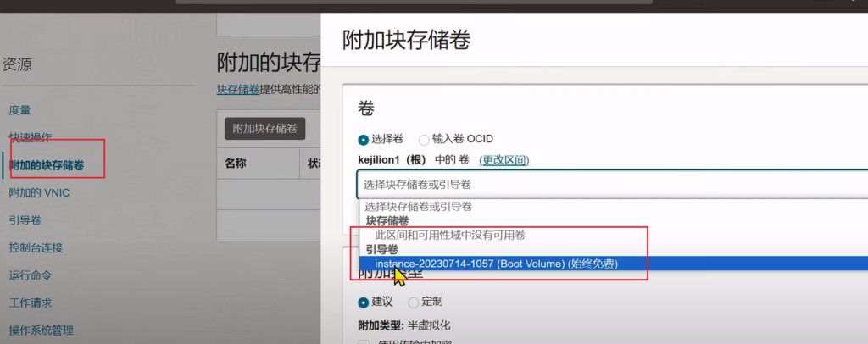The image size is (868, 344).
Task: Click the 名称 table column header
Action: [x=236, y=164]
